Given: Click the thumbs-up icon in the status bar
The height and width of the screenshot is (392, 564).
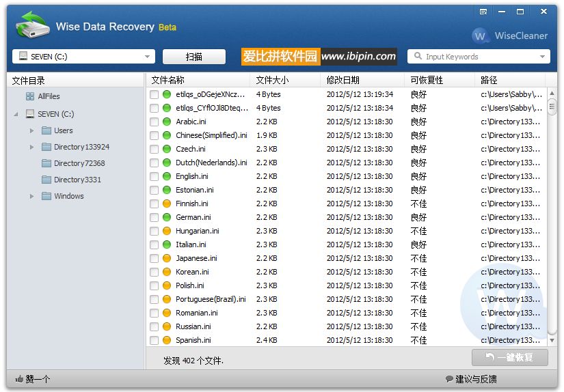Looking at the screenshot, I should 19,379.
